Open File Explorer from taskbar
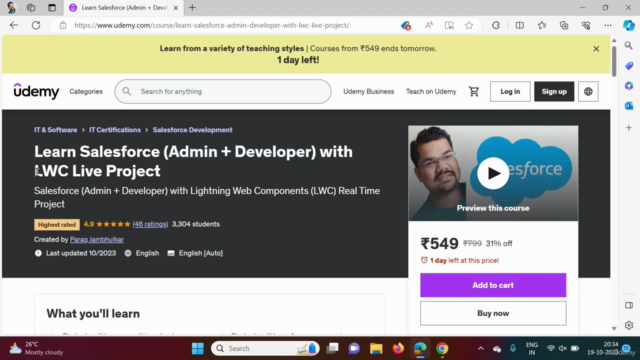The height and width of the screenshot is (360, 640). click(x=376, y=348)
